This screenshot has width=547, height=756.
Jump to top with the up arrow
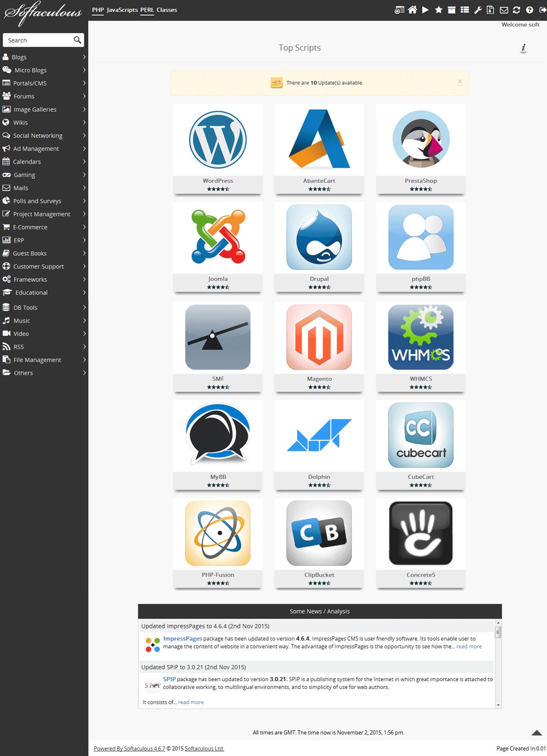coord(537,733)
